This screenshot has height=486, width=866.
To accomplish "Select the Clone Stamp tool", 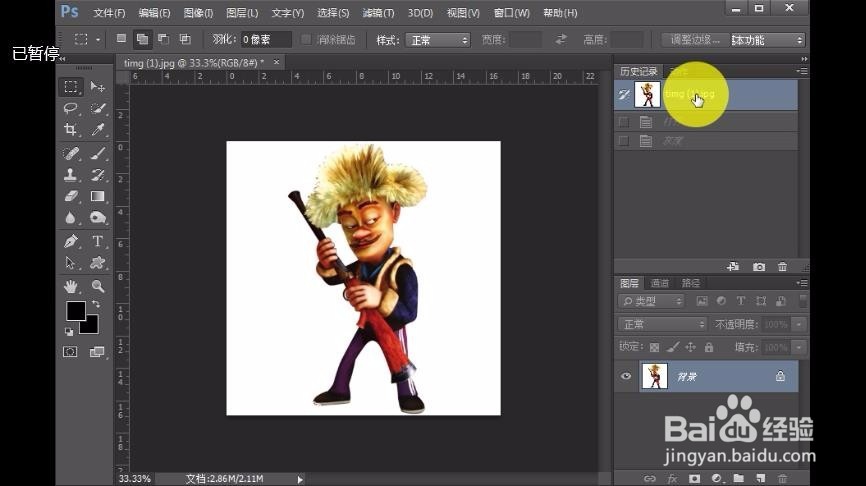I will coord(71,175).
